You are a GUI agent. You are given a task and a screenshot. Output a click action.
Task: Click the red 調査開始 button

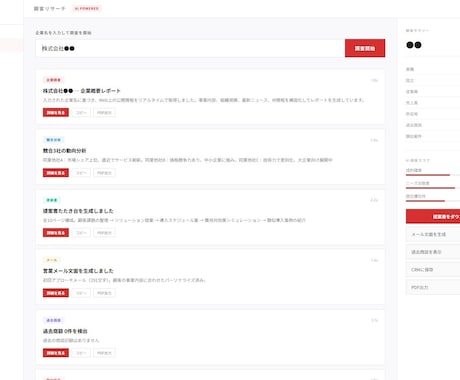[365, 48]
